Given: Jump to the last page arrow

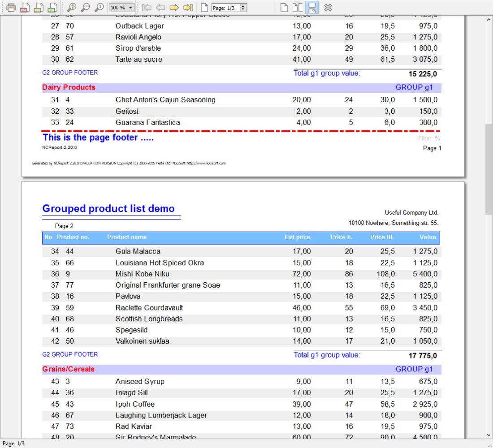Looking at the screenshot, I should pyautogui.click(x=188, y=8).
